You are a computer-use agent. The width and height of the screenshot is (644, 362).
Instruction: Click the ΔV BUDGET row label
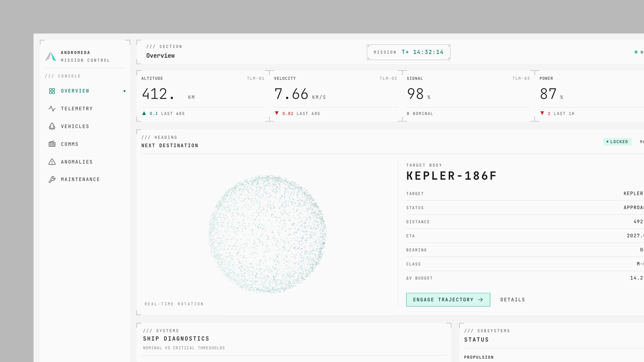pos(419,278)
